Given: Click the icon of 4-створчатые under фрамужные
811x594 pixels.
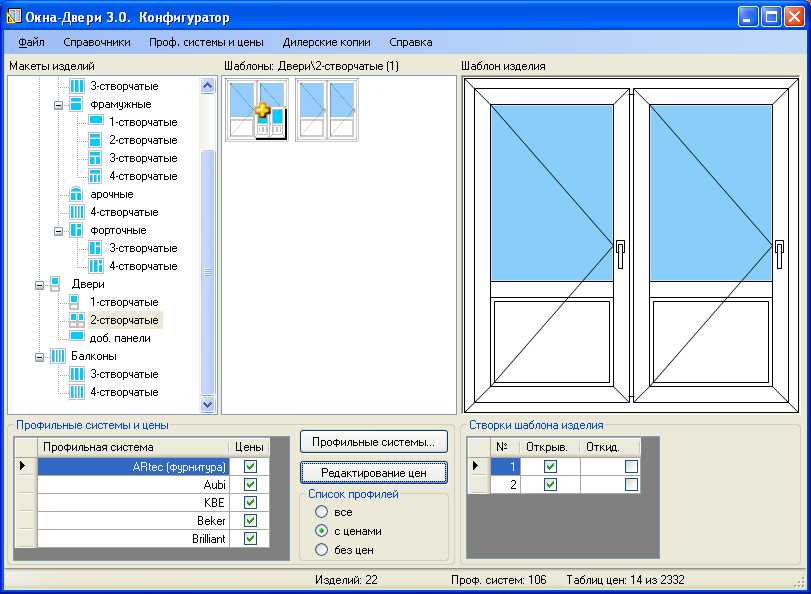Looking at the screenshot, I should 95,176.
